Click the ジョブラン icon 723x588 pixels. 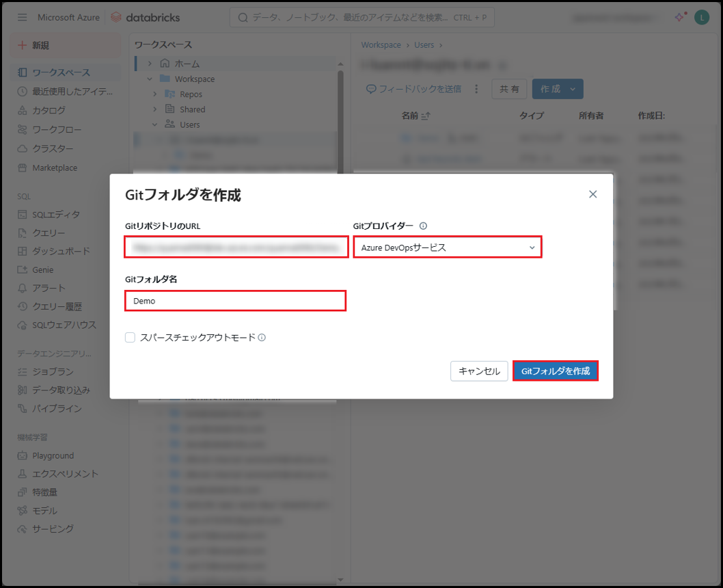(x=22, y=372)
